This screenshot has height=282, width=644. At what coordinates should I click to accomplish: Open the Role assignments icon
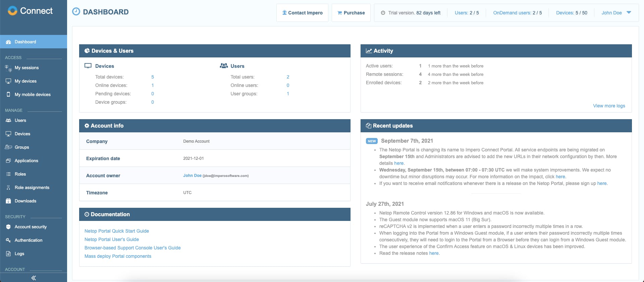click(8, 187)
